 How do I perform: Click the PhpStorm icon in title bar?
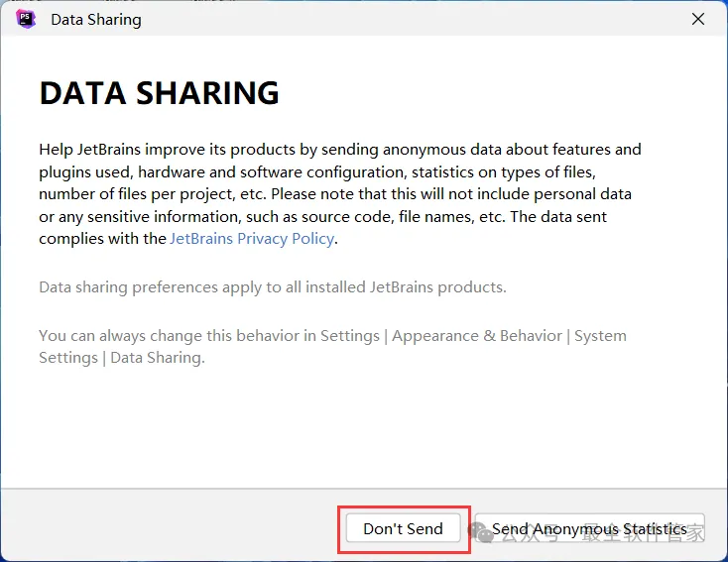pos(26,19)
